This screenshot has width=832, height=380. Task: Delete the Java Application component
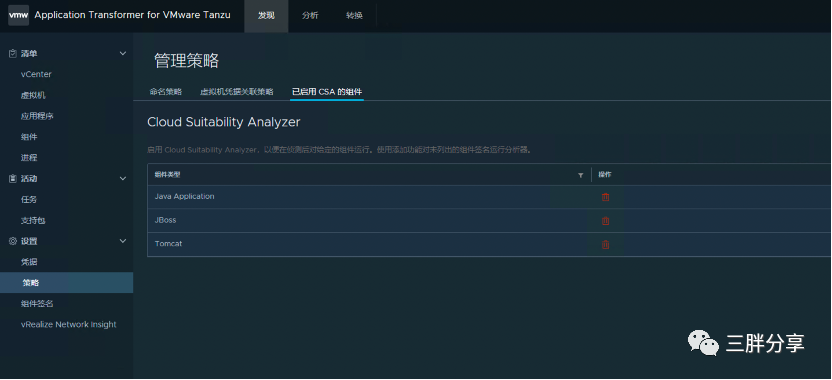pos(605,197)
